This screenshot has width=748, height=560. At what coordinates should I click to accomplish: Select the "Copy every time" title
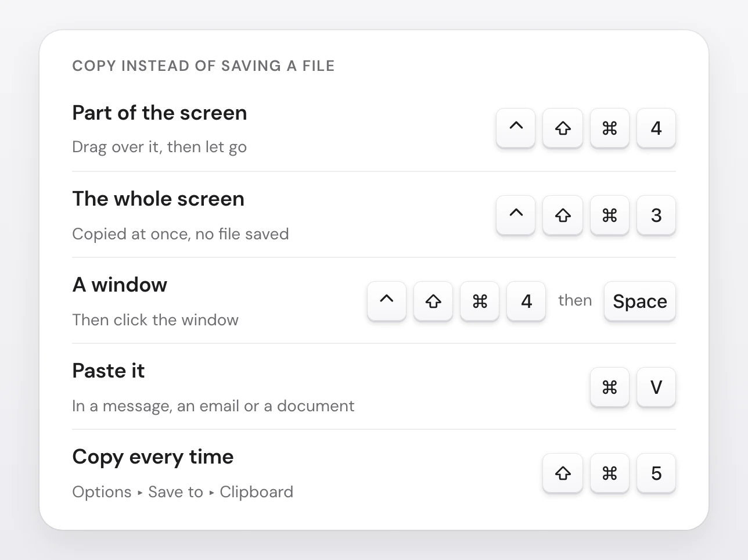tap(153, 457)
